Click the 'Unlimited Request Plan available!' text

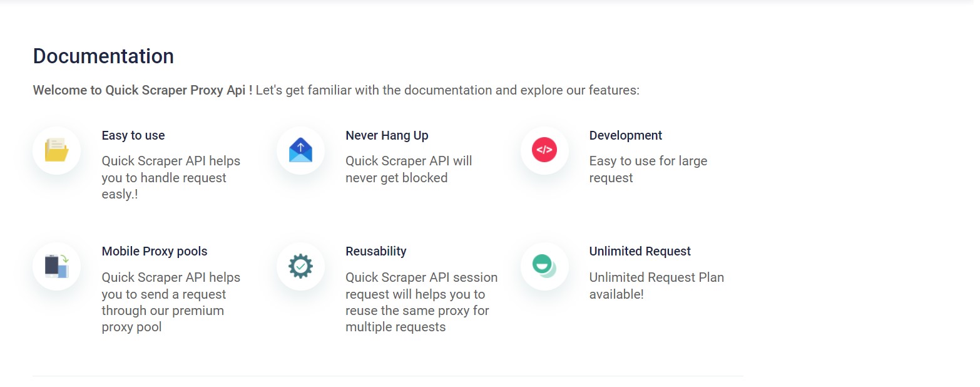(656, 286)
